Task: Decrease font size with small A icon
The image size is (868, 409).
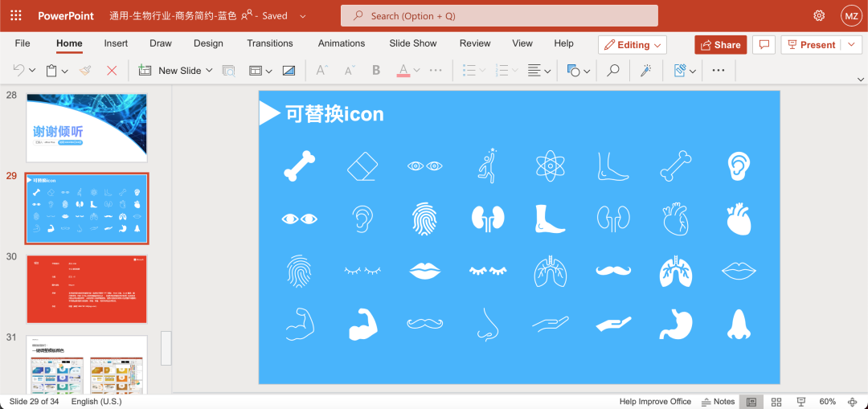Action: [x=350, y=70]
